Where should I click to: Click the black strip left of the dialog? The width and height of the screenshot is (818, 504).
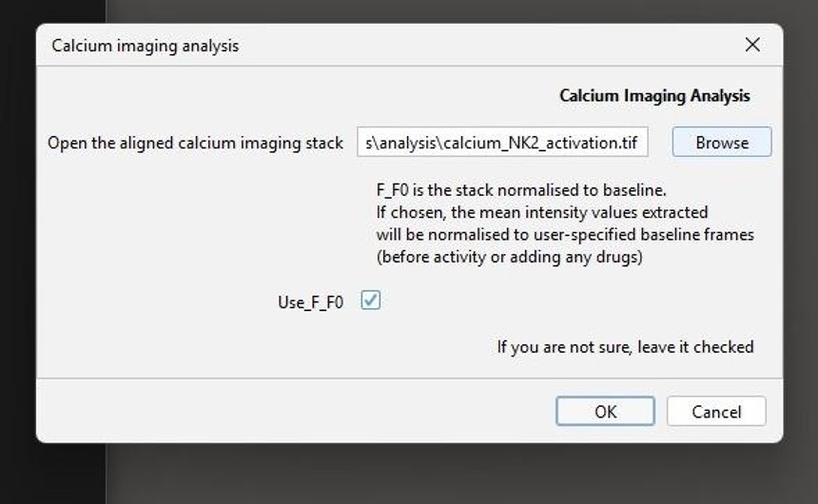17,285
